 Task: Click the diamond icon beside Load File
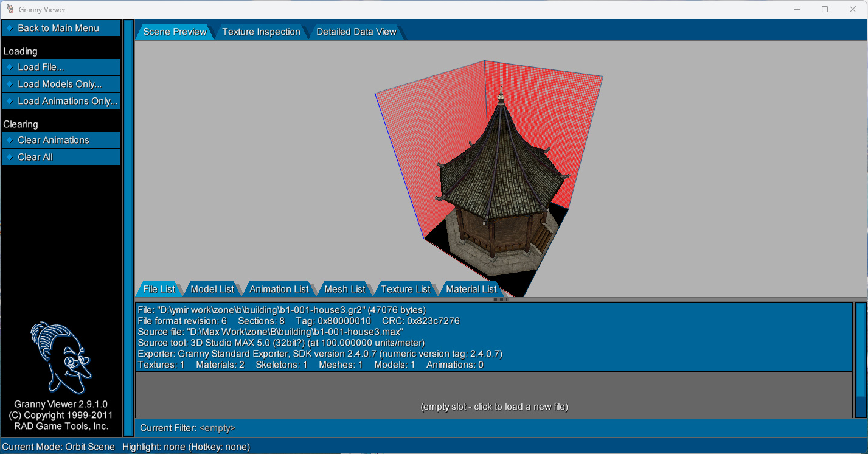click(10, 68)
